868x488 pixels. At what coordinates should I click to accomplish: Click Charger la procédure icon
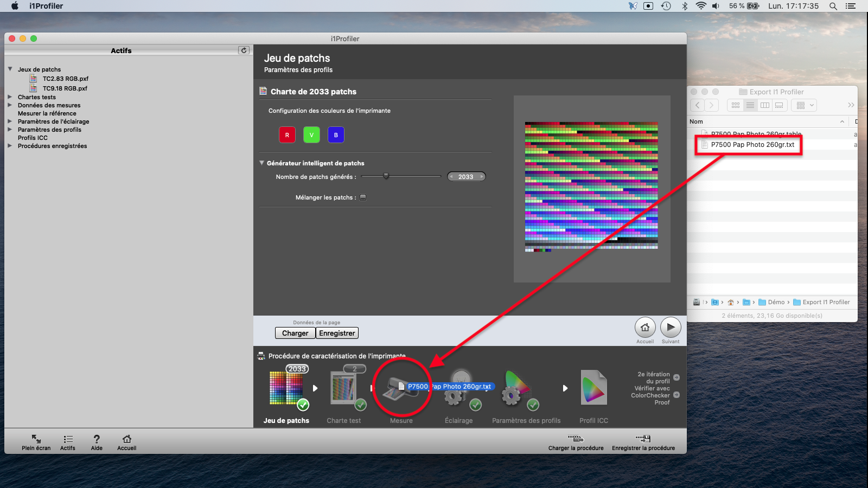(576, 438)
